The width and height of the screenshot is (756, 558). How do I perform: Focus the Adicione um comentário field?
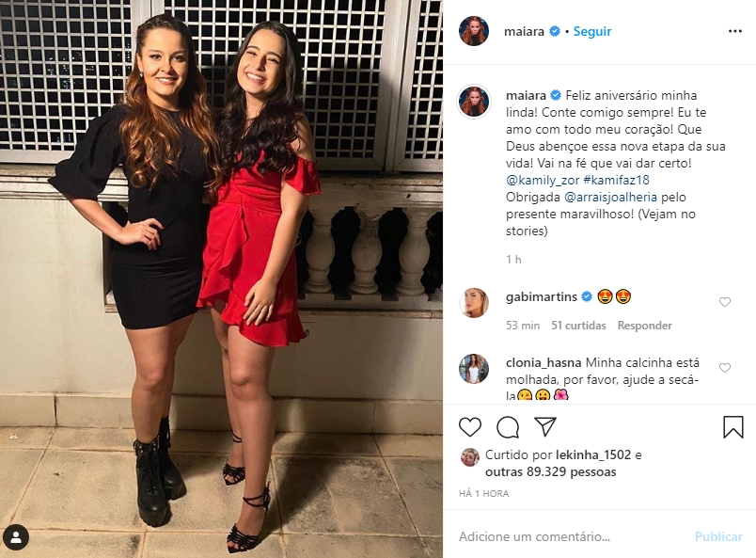[572, 536]
